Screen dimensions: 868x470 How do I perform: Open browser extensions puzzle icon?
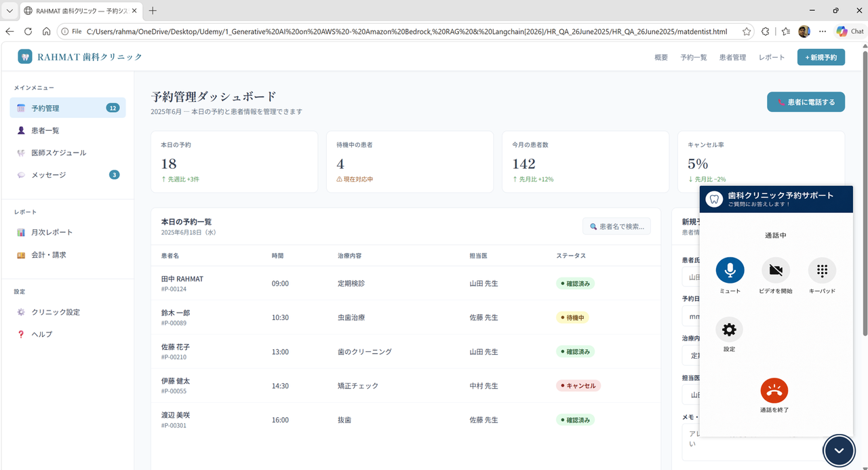click(x=766, y=31)
